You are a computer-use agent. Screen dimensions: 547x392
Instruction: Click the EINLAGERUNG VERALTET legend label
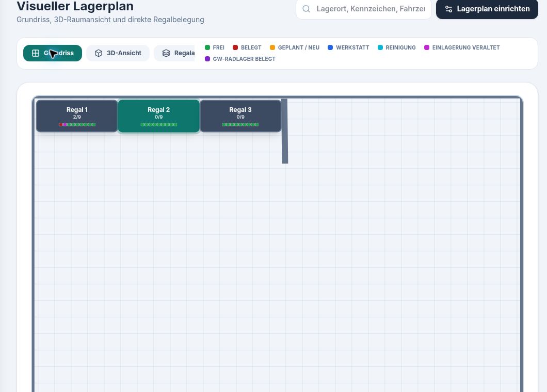tap(465, 47)
